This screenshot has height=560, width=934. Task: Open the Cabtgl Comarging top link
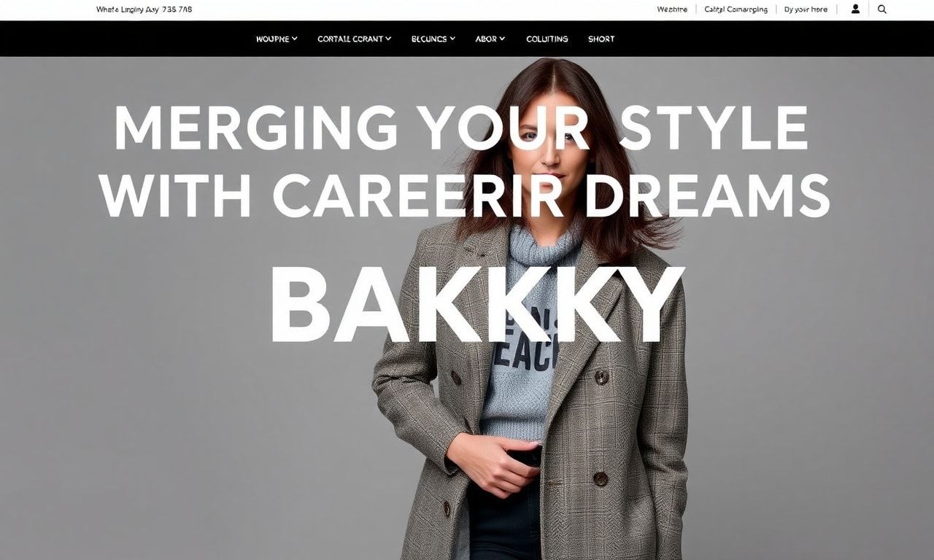pyautogui.click(x=736, y=9)
